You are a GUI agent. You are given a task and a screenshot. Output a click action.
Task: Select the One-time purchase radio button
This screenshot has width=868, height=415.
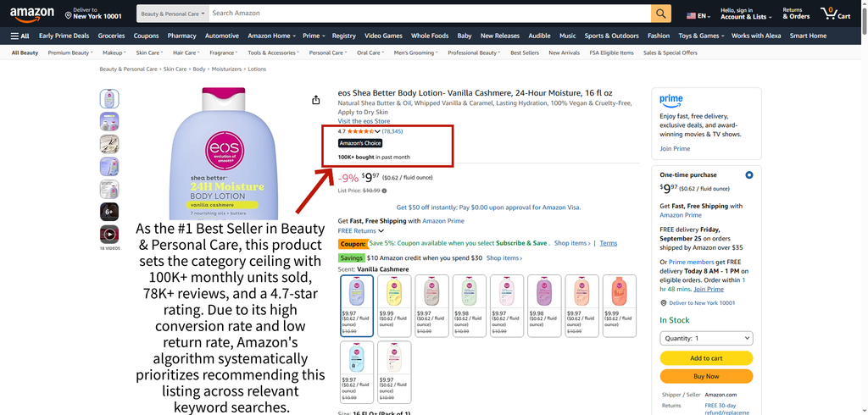(749, 174)
